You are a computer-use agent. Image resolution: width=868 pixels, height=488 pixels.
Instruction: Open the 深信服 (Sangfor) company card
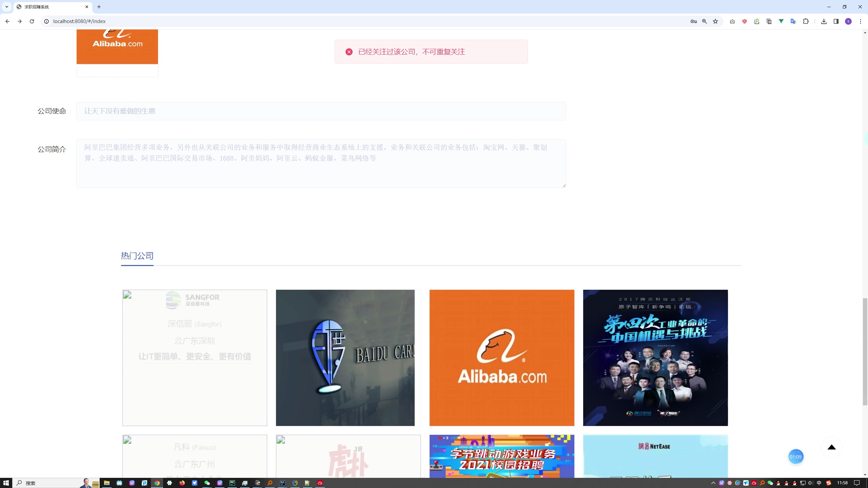pyautogui.click(x=195, y=358)
